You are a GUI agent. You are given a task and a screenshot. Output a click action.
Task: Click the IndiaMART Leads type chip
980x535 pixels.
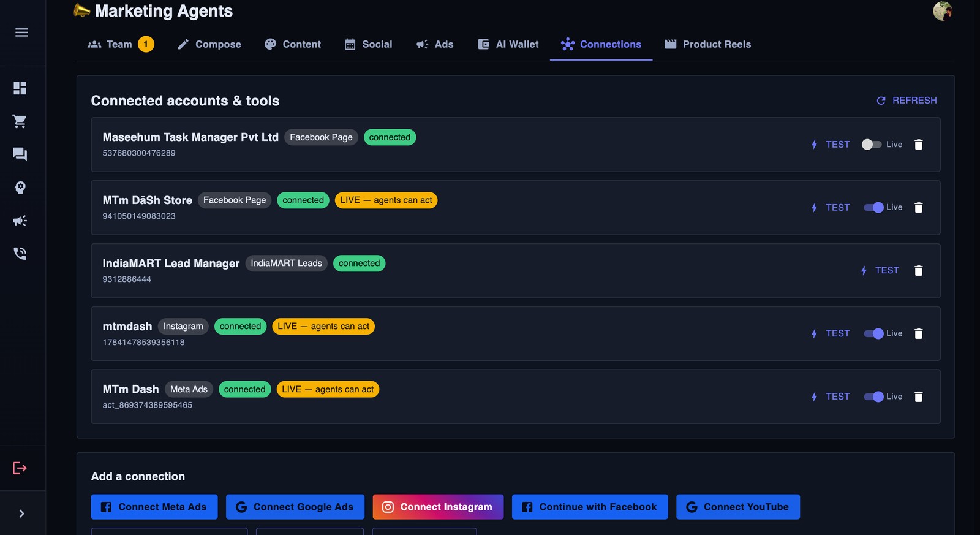coord(286,264)
